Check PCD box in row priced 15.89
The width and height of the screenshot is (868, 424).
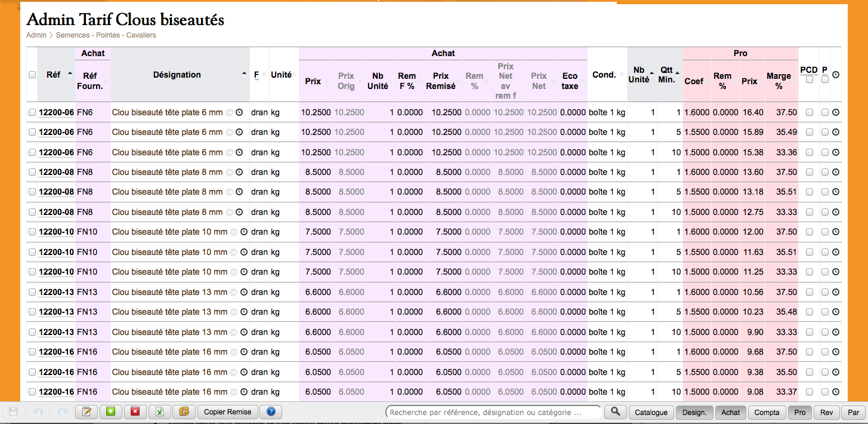[x=810, y=132]
